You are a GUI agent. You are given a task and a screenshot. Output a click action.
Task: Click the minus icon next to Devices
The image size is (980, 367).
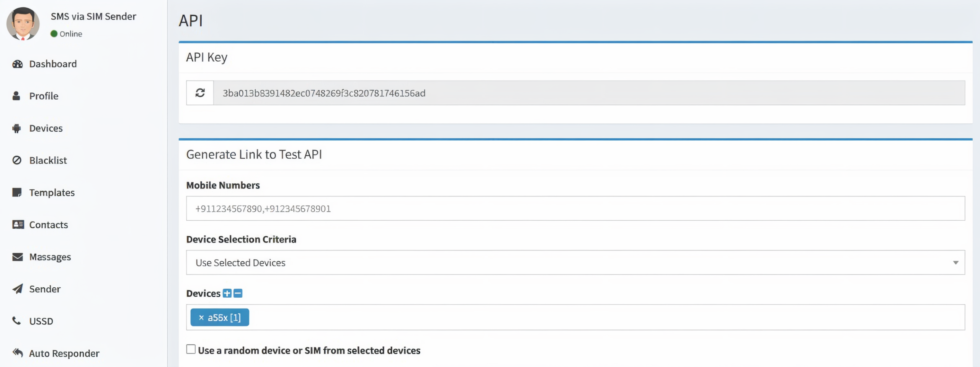pyautogui.click(x=238, y=293)
